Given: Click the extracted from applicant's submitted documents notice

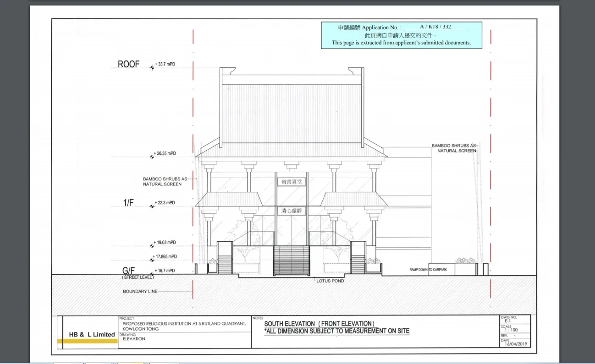Looking at the screenshot, I should (401, 43).
